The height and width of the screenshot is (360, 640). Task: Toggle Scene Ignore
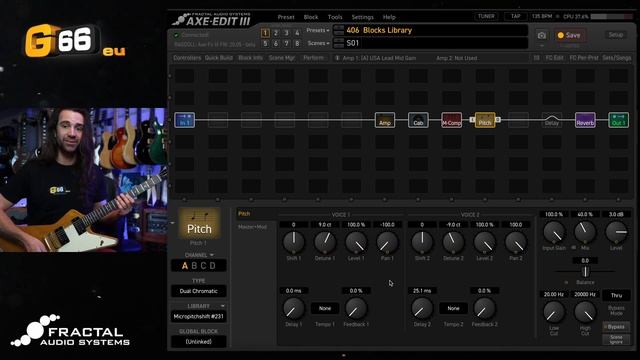pos(616,339)
